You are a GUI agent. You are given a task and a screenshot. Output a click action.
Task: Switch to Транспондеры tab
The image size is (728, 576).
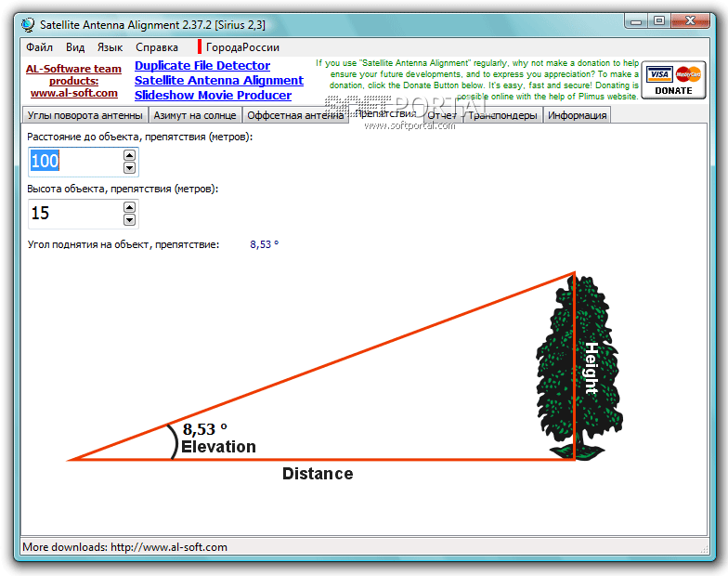coord(502,115)
